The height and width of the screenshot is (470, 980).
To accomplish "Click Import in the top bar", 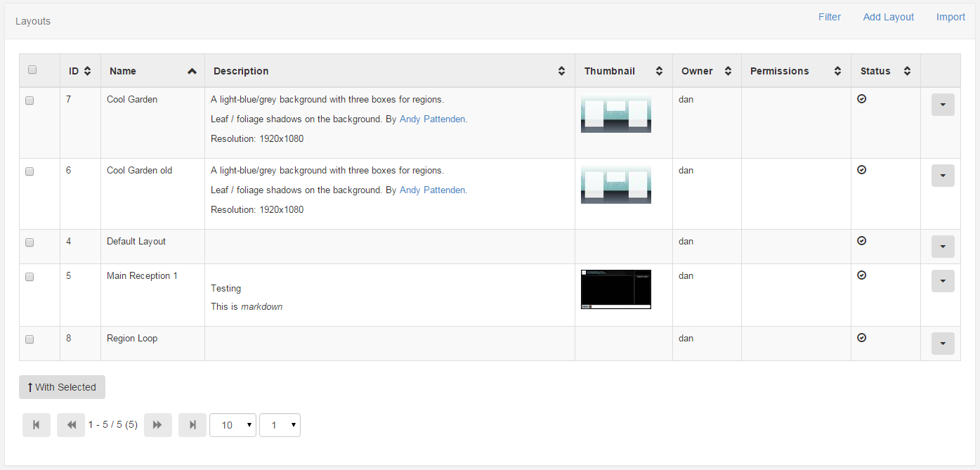I will coord(950,17).
